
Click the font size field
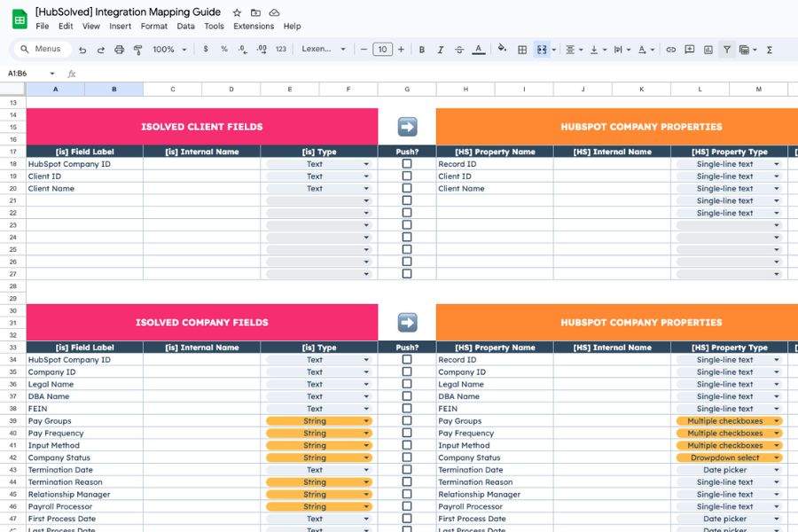(x=383, y=50)
